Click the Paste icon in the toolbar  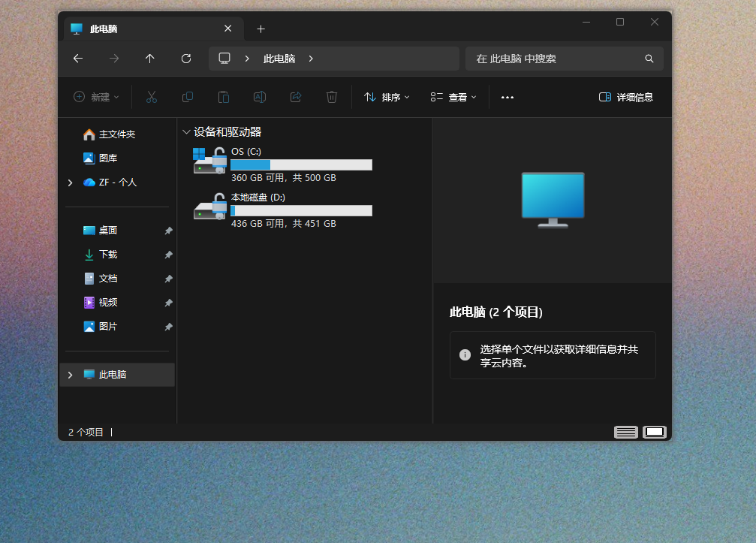pyautogui.click(x=223, y=97)
